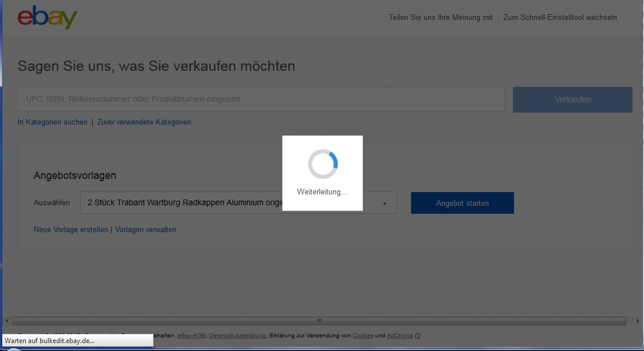Focus the UPC, ISBN product search field
Viewport: 644px width, 351px height.
[261, 99]
